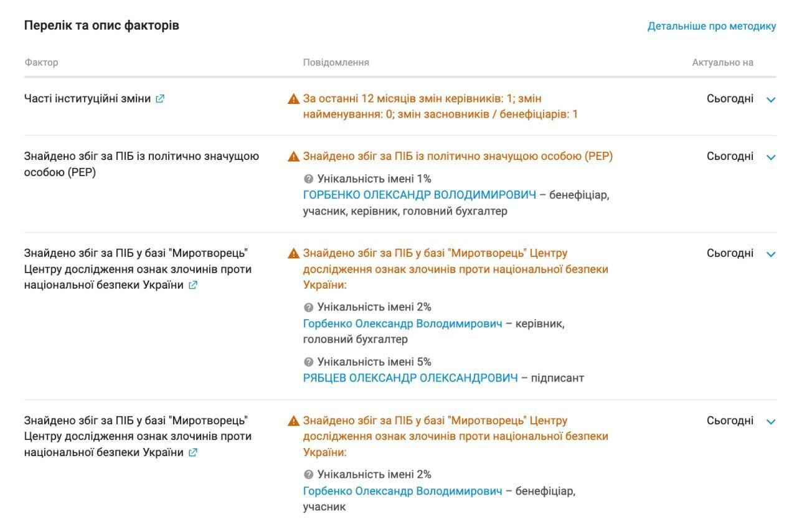This screenshot has width=797, height=532.
Task: Expand last Миротворець row chevron
Action: 771,422
